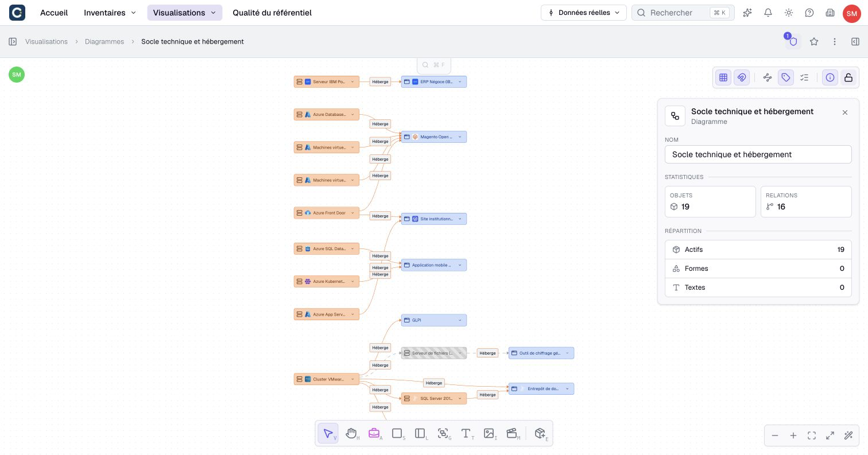Choose the group frame tool
The width and height of the screenshot is (868, 455).
click(x=443, y=434)
